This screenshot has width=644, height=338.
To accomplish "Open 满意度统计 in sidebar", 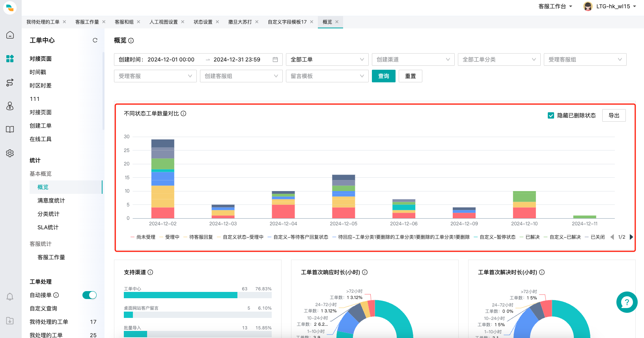I will pyautogui.click(x=51, y=201).
